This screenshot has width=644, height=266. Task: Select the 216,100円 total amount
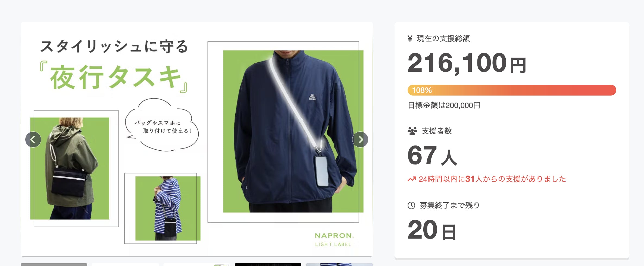(467, 63)
